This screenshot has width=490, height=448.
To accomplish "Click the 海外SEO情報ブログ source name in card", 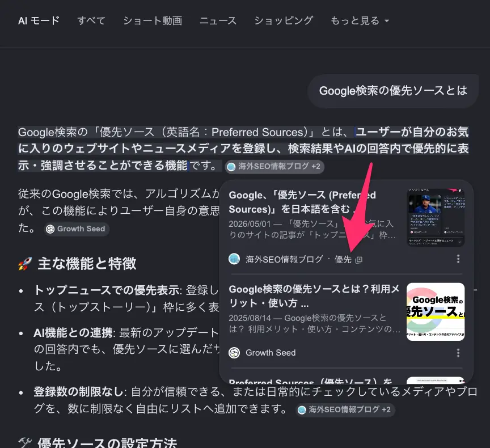I will [x=284, y=259].
